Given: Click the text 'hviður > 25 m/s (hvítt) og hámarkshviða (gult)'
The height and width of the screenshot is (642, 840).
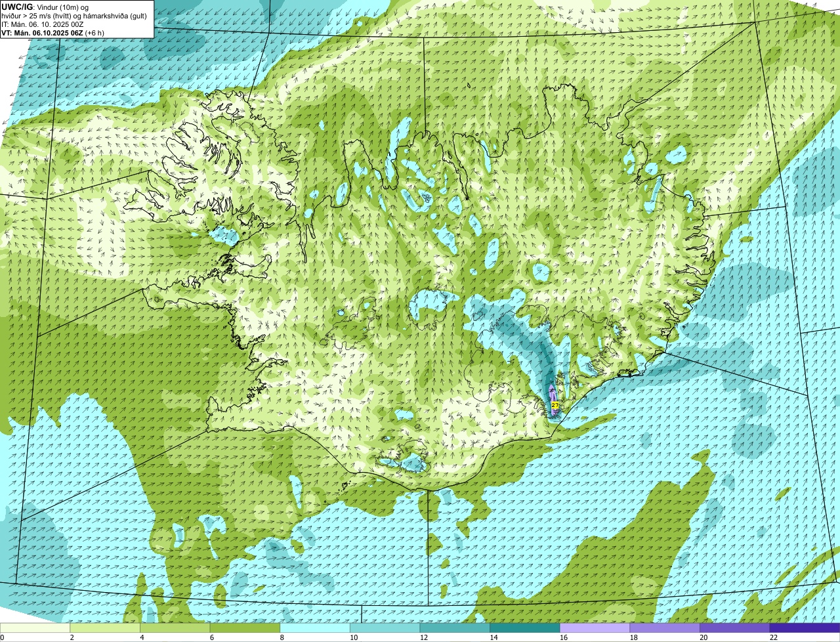Looking at the screenshot, I should click(74, 16).
